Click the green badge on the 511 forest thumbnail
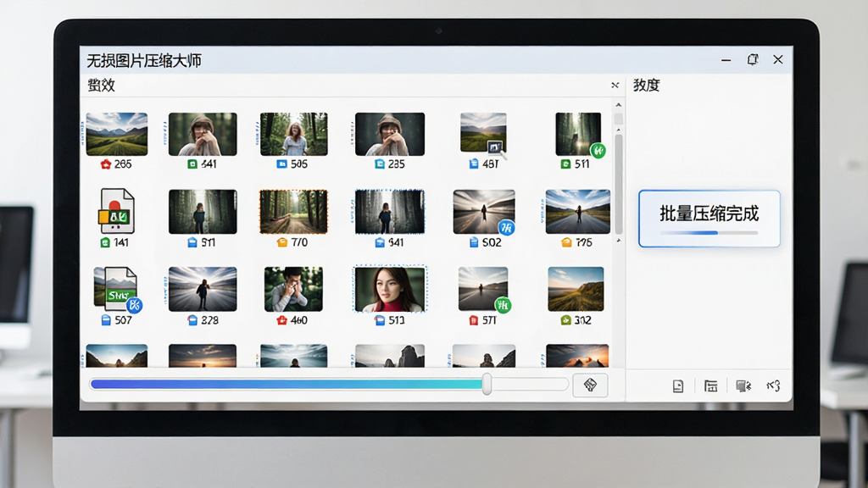 pos(598,150)
